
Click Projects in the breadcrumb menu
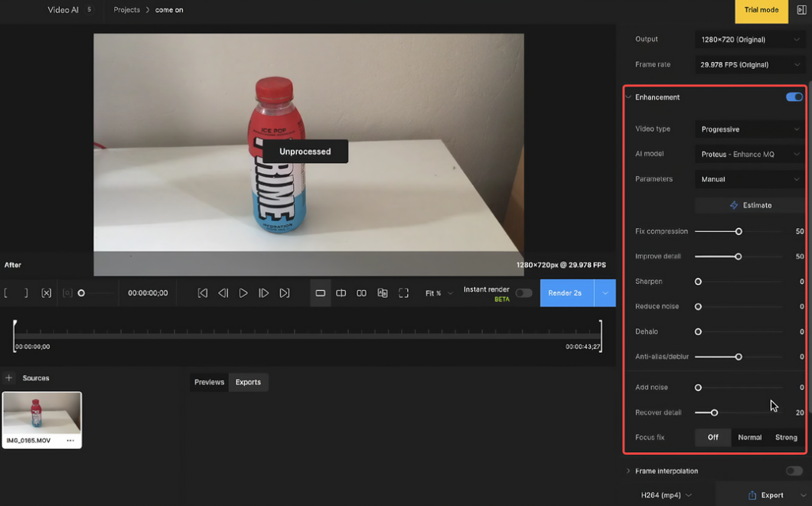click(x=126, y=10)
